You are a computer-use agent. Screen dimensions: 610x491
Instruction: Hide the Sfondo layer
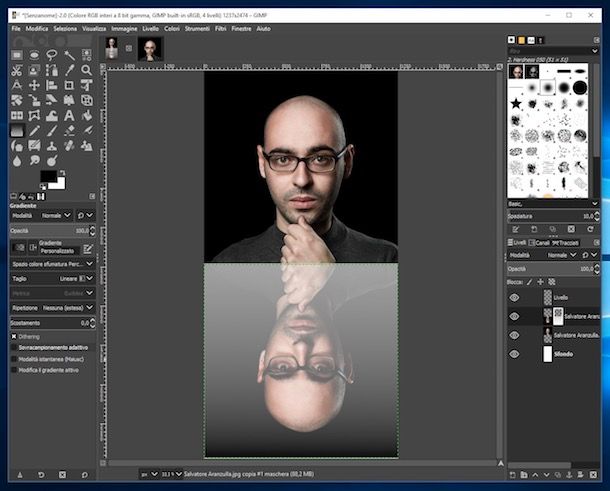514,354
